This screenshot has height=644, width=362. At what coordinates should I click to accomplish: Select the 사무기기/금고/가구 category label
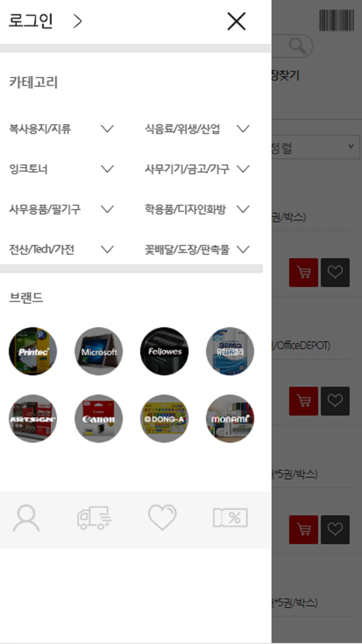[187, 169]
